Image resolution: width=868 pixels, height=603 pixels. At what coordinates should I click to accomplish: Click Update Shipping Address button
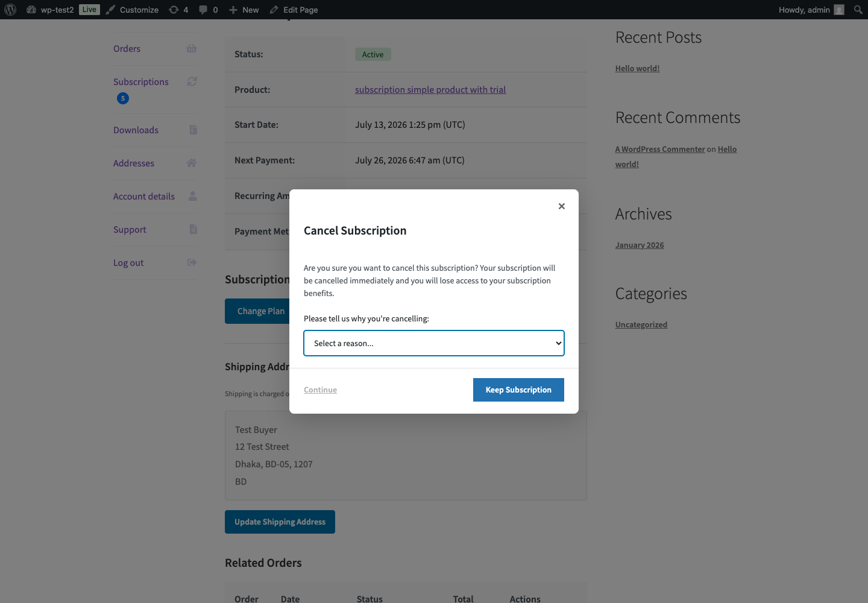pyautogui.click(x=280, y=522)
